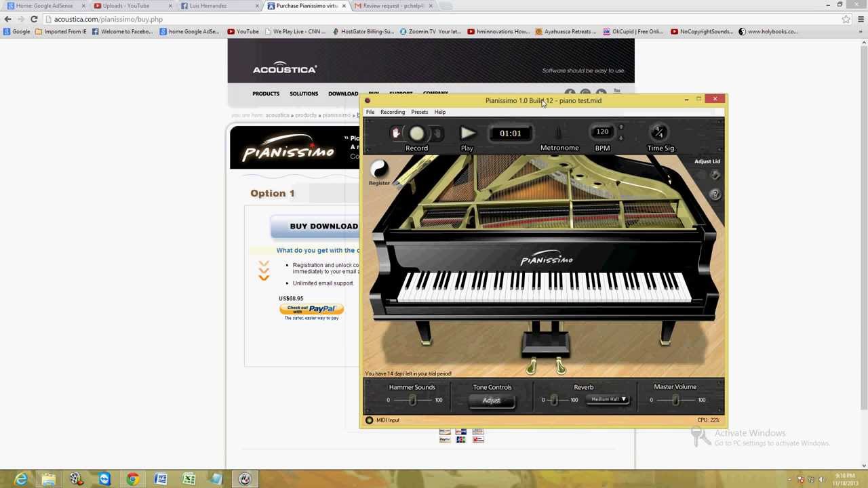Click the left soft pedal on the piano
The image size is (868, 488).
[x=531, y=367]
